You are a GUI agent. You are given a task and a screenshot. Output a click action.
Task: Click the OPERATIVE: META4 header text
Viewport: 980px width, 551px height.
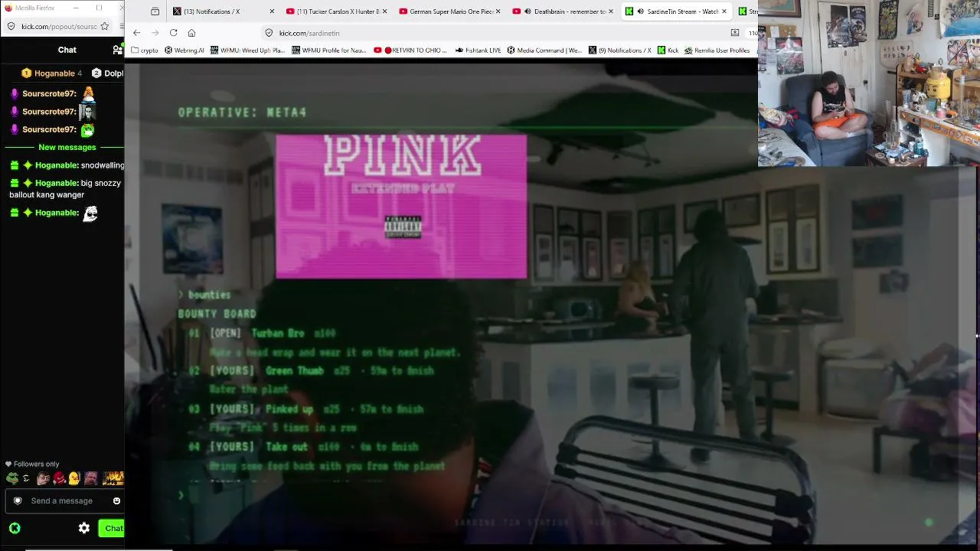click(242, 112)
